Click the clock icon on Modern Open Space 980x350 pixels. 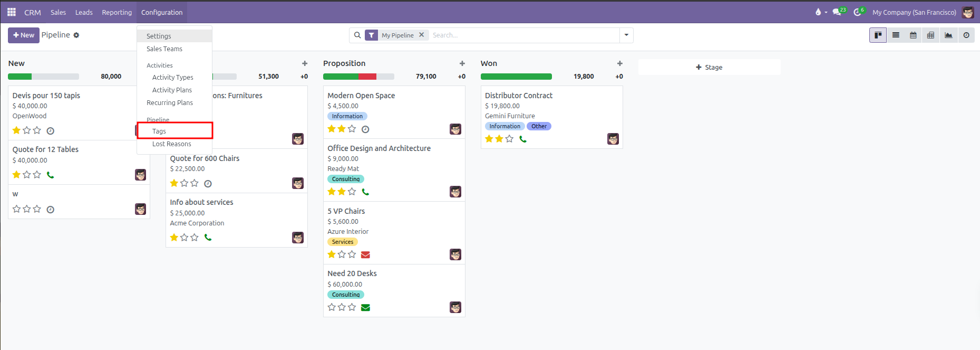click(x=365, y=129)
